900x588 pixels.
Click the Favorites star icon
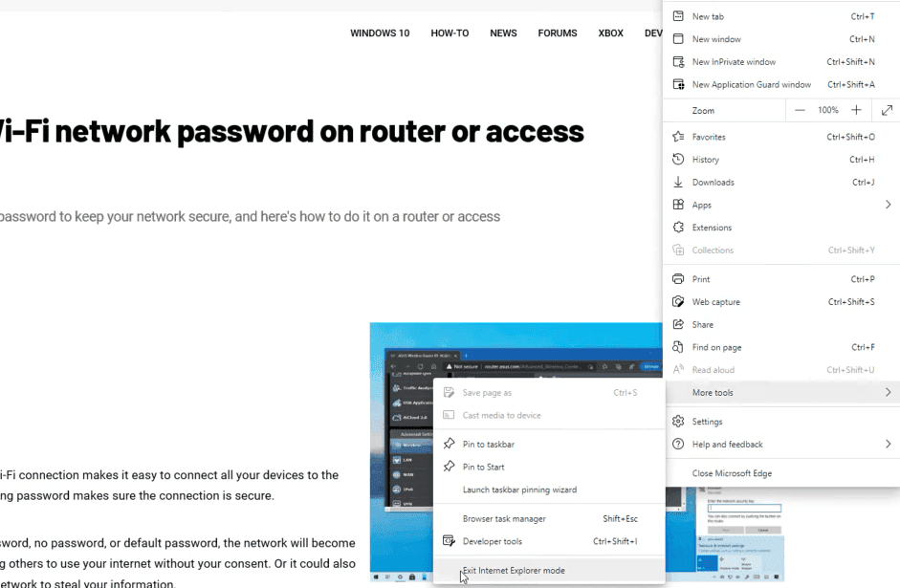[678, 137]
